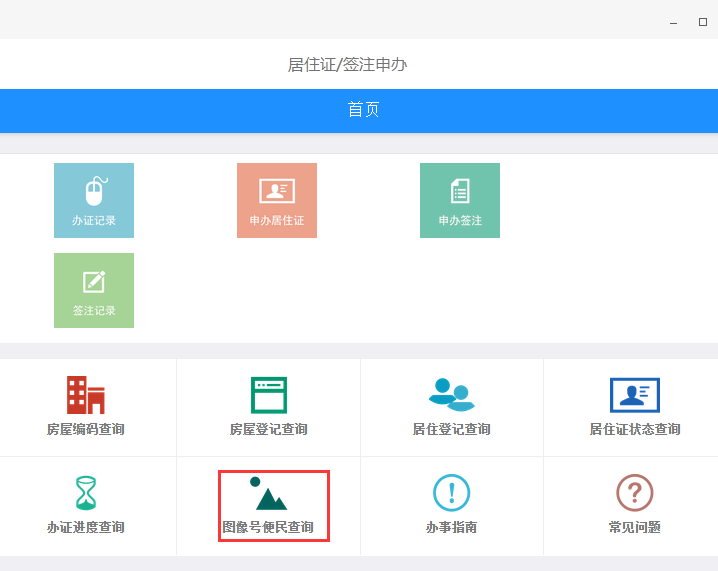The width and height of the screenshot is (718, 571).
Task: Open the 居住登记查询 text link
Action: 451,430
